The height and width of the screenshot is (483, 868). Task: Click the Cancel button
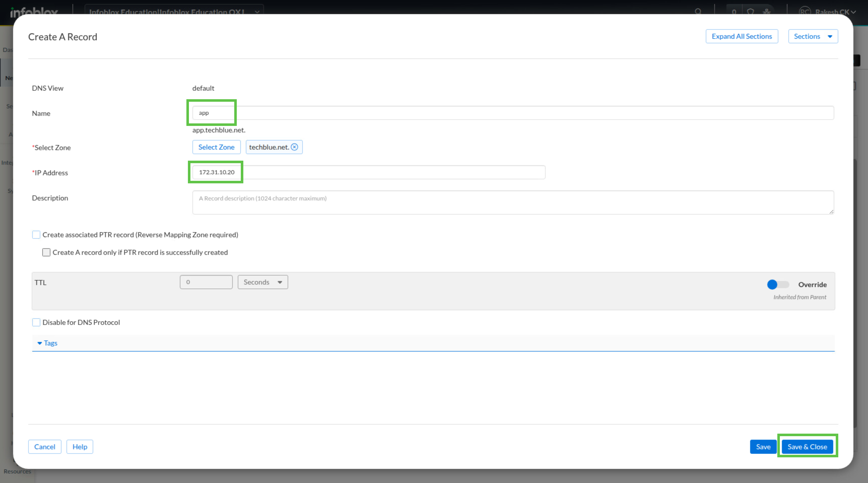pyautogui.click(x=45, y=447)
